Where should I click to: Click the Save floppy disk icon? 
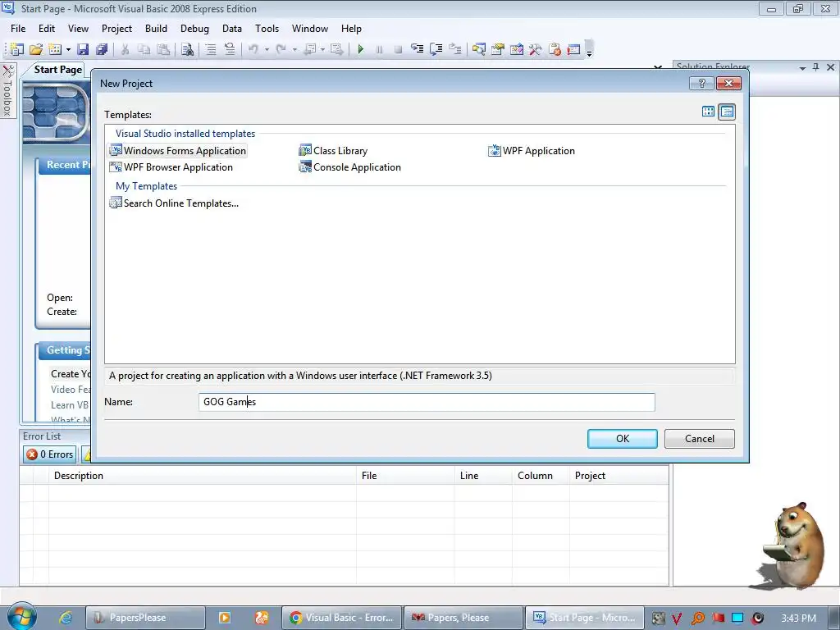(x=83, y=49)
